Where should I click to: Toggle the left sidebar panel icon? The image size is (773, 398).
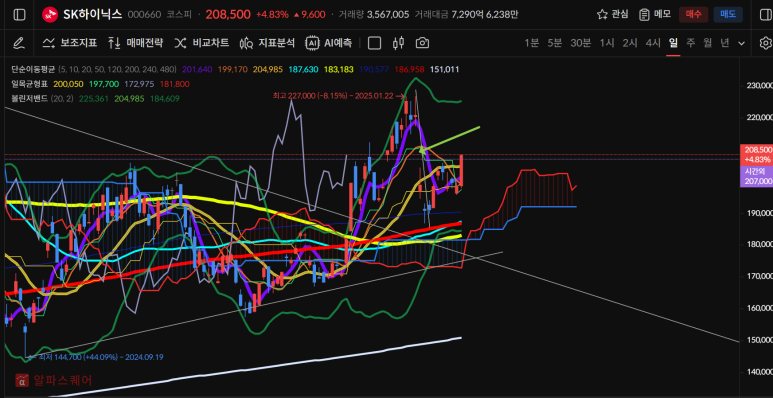tap(19, 14)
